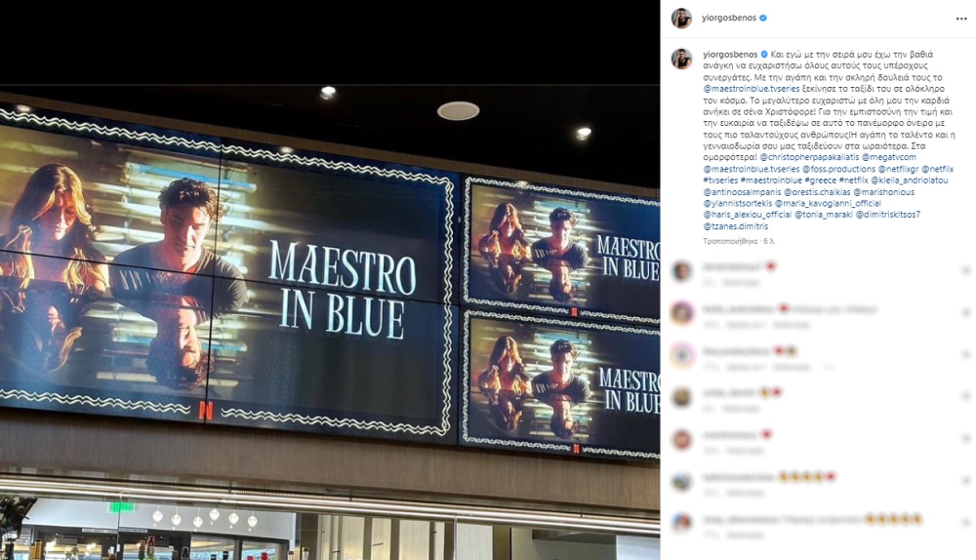Open the last visible commenter's avatar

pyautogui.click(x=681, y=523)
